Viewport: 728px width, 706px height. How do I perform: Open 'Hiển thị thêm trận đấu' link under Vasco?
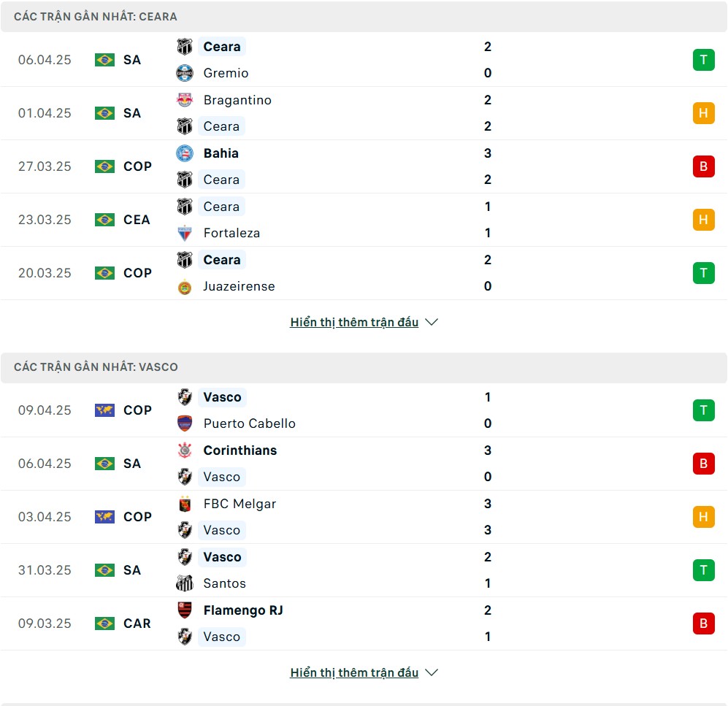point(354,672)
